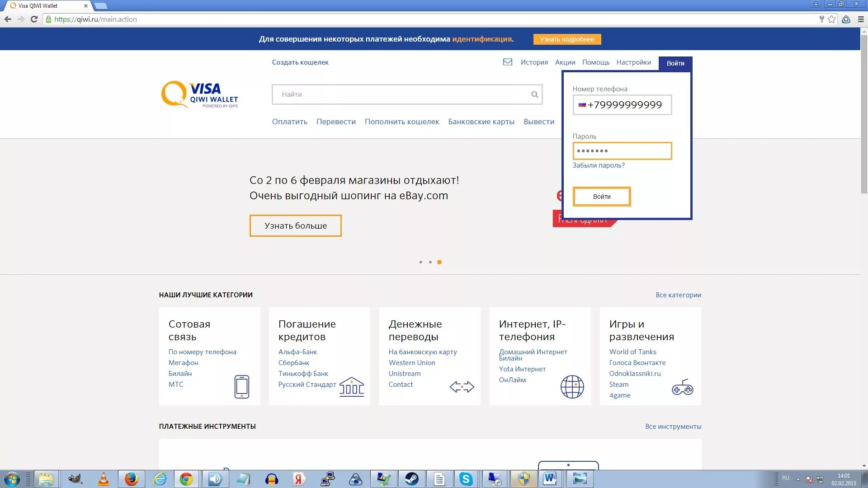Screen dimensions: 868x488
Task: Click the globe internet icon
Action: 572,387
